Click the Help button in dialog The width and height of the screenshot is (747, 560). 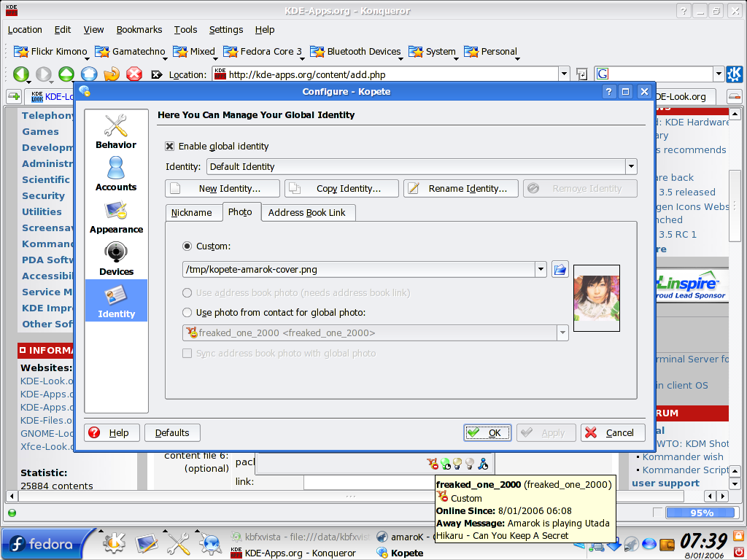112,433
